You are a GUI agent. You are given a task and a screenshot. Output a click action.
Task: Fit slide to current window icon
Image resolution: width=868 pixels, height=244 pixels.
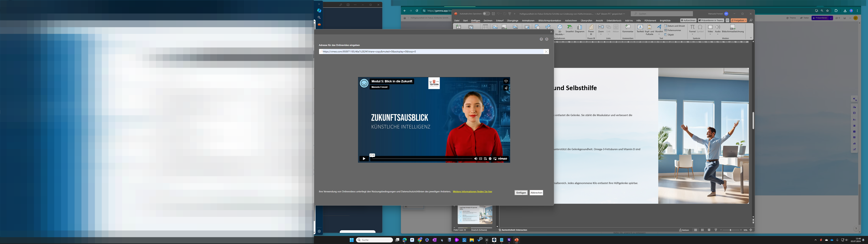(750, 230)
